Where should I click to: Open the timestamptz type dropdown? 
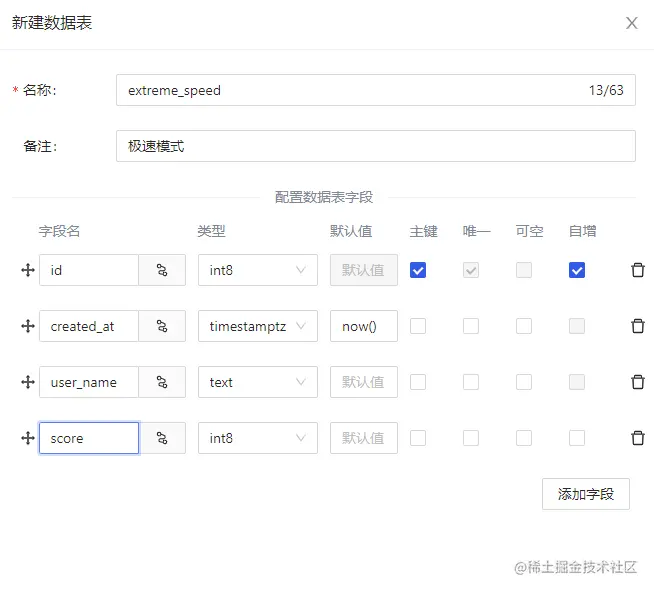(258, 326)
